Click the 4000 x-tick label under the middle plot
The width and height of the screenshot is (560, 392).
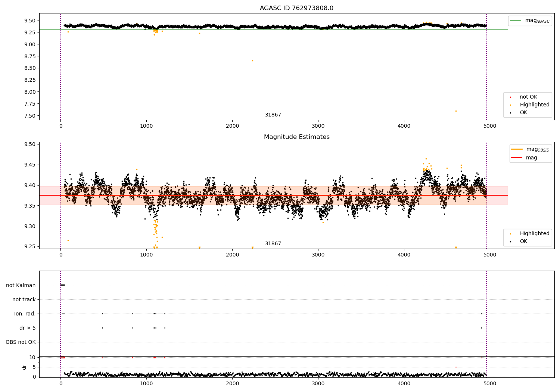point(404,255)
